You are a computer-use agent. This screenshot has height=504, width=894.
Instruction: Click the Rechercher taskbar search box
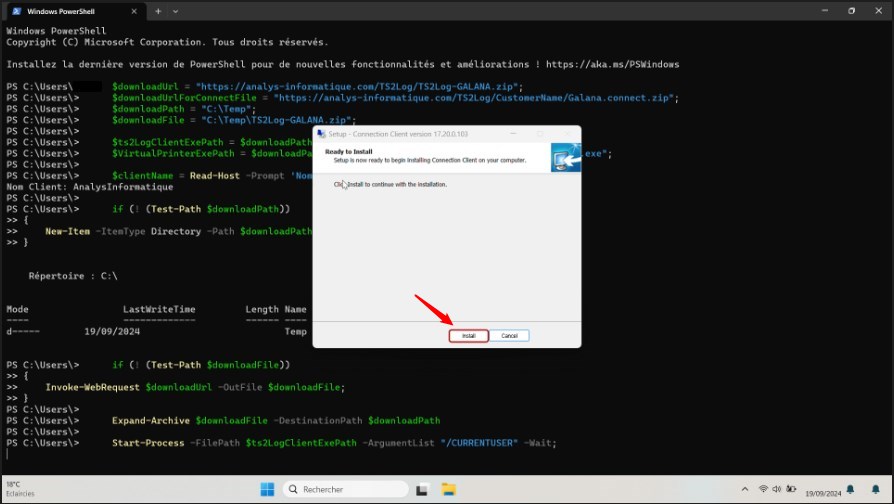[x=345, y=489]
